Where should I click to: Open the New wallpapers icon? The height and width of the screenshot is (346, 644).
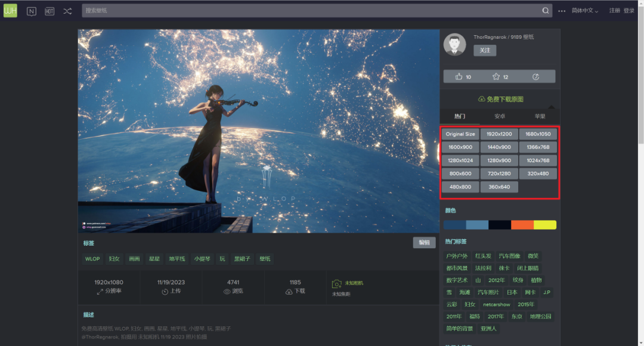[32, 11]
